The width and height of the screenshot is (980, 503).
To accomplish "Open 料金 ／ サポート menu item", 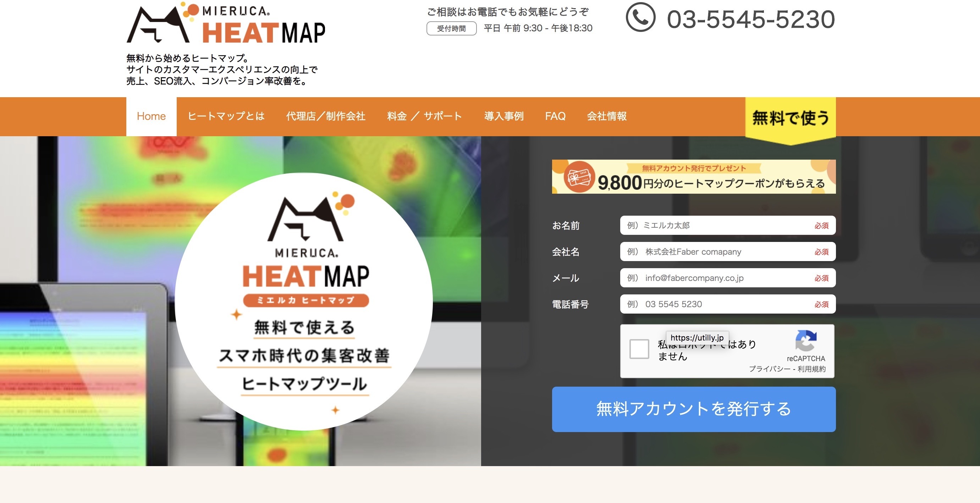I will (x=425, y=116).
